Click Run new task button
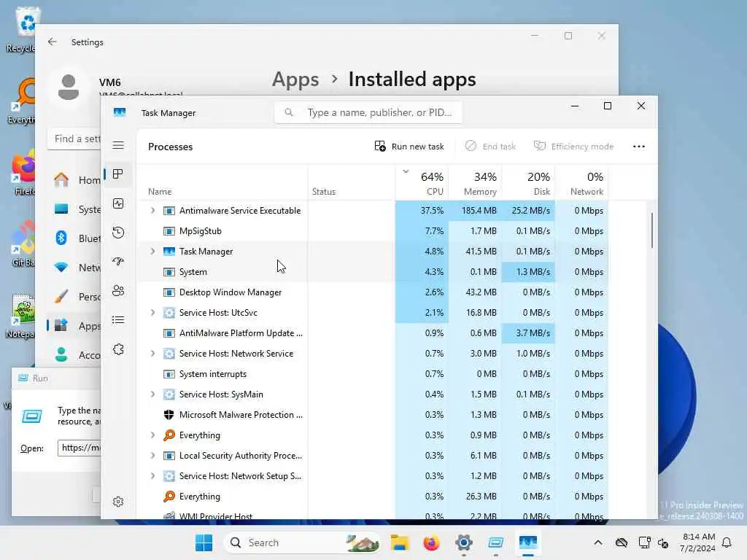Image resolution: width=747 pixels, height=560 pixels. coord(409,146)
